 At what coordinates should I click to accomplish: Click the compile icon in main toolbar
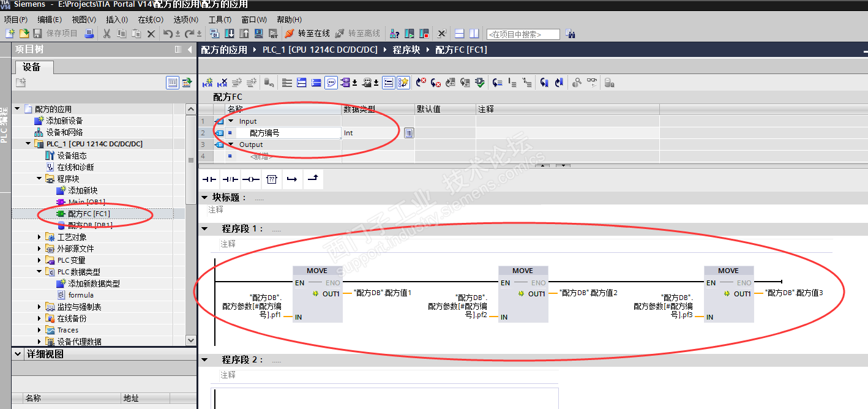tap(214, 33)
